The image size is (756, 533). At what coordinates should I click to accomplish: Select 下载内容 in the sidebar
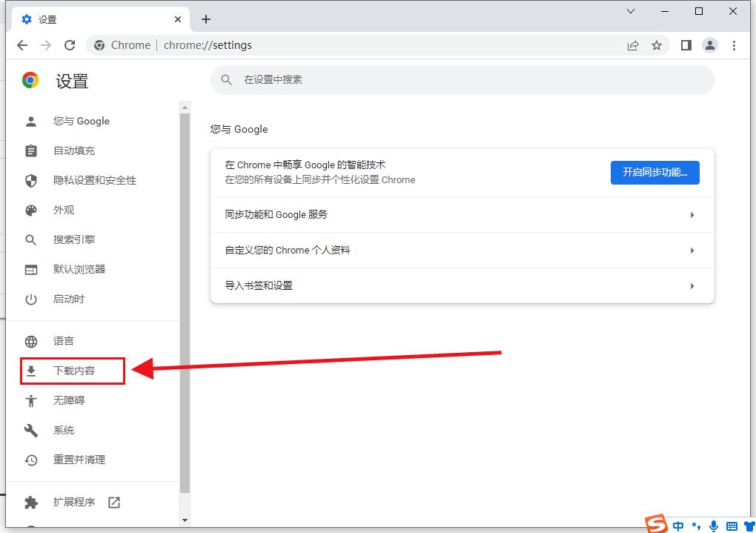(73, 371)
